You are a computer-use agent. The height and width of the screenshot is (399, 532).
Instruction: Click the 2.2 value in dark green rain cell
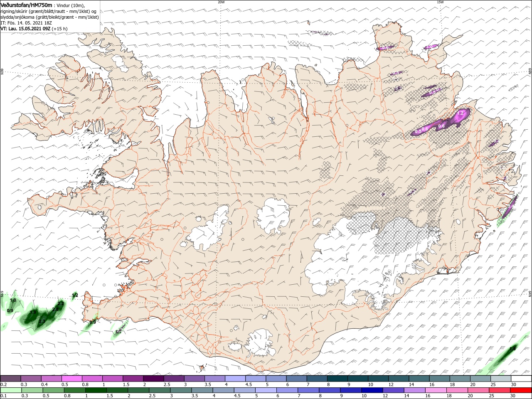coord(61,304)
